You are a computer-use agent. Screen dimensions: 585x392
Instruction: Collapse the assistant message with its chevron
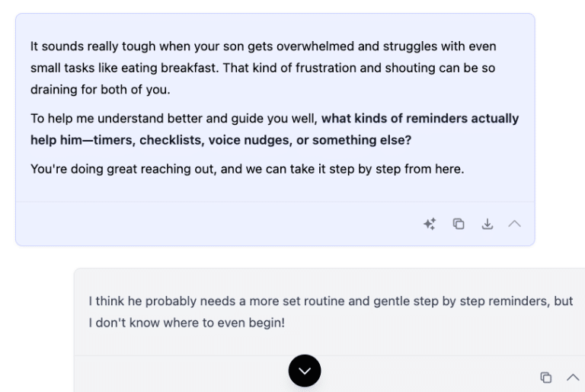click(515, 224)
